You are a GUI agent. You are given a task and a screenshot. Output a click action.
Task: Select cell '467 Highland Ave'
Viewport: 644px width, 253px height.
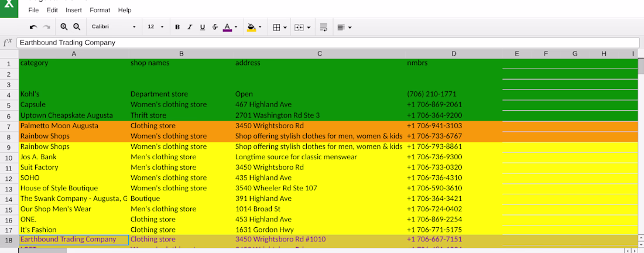click(320, 105)
